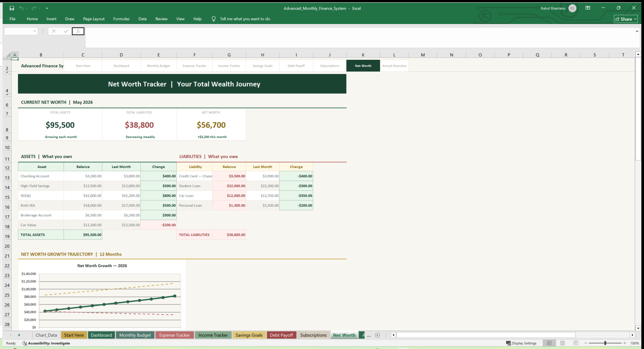This screenshot has width=644, height=349.
Task: Add a new sheet with plus icon
Action: (377, 335)
